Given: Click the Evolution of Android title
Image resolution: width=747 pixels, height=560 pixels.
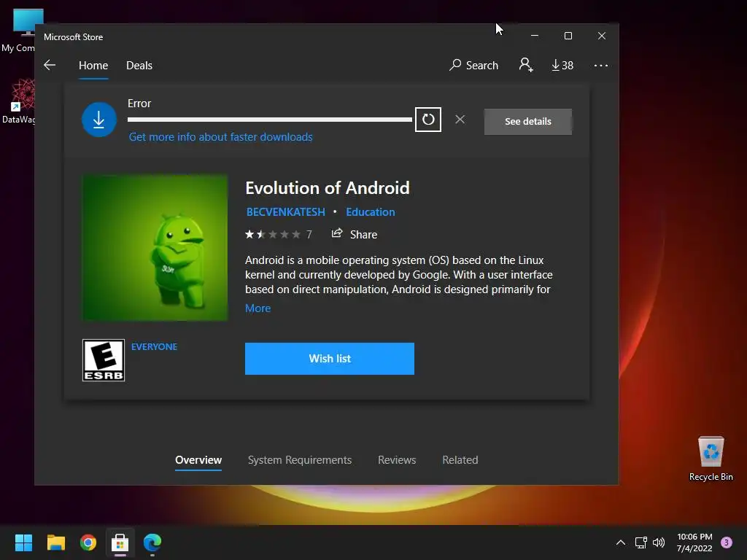Looking at the screenshot, I should click(x=328, y=188).
